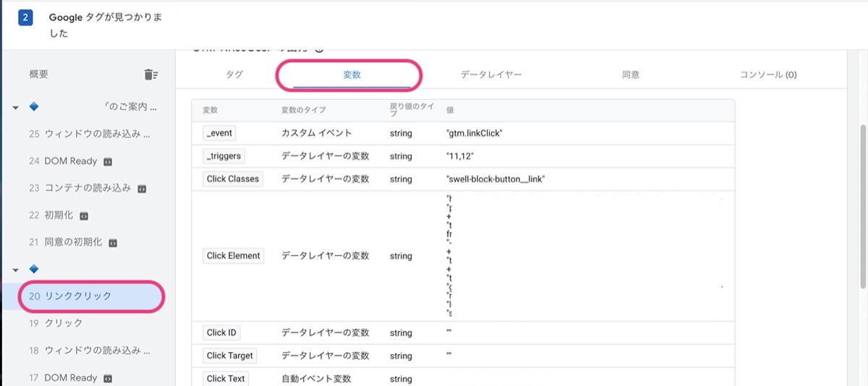The image size is (868, 386).
Task: Open the データレイヤー tab
Action: [490, 74]
